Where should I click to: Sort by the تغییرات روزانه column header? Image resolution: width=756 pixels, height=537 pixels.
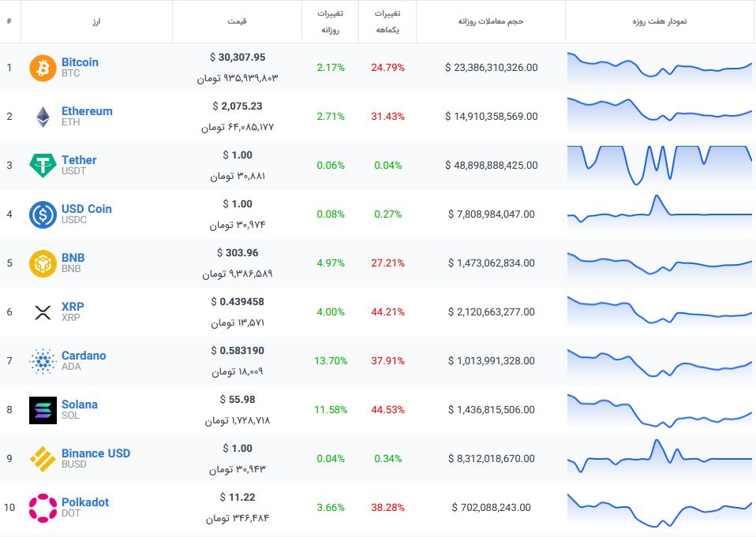[x=331, y=21]
